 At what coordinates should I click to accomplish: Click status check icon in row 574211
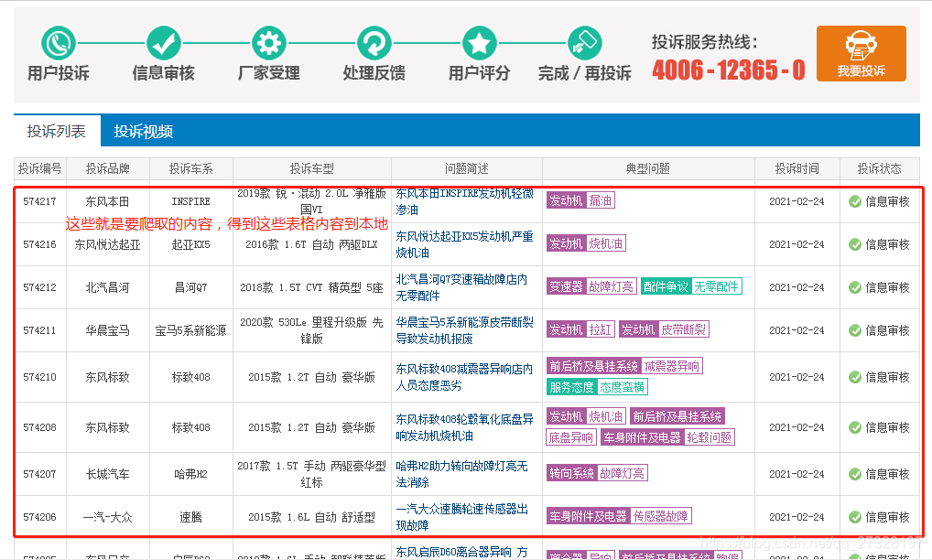coord(855,330)
